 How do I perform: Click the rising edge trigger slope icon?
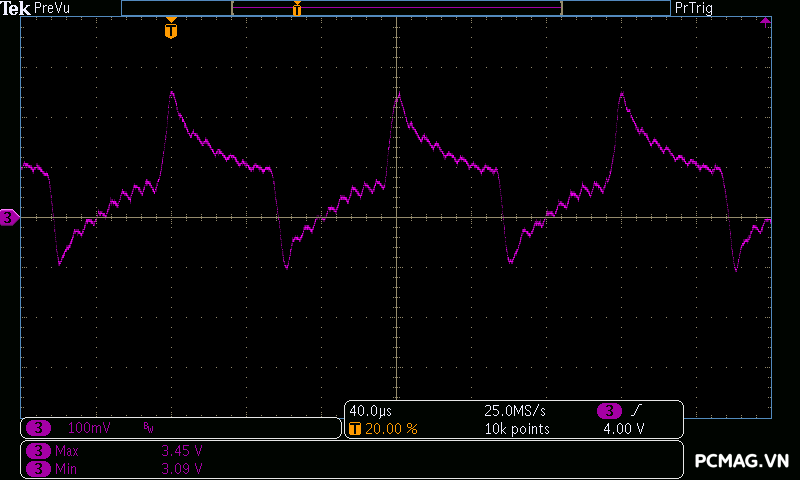tap(636, 411)
